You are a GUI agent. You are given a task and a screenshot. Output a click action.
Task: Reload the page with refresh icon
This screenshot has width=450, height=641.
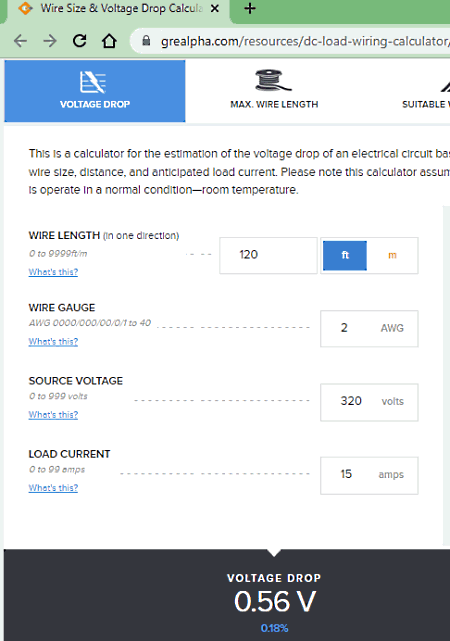pos(80,40)
